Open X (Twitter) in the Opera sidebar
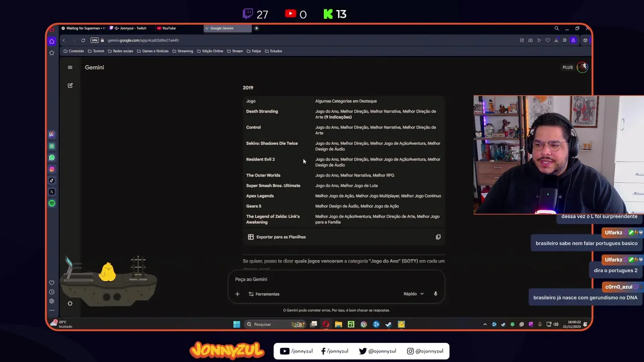Screen dimensions: 644x362 click(x=52, y=192)
